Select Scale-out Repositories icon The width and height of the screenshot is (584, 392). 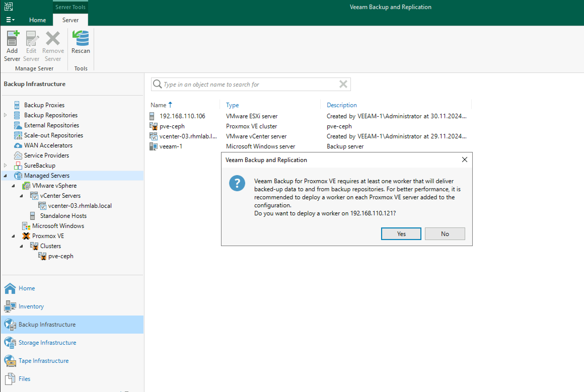click(x=18, y=135)
